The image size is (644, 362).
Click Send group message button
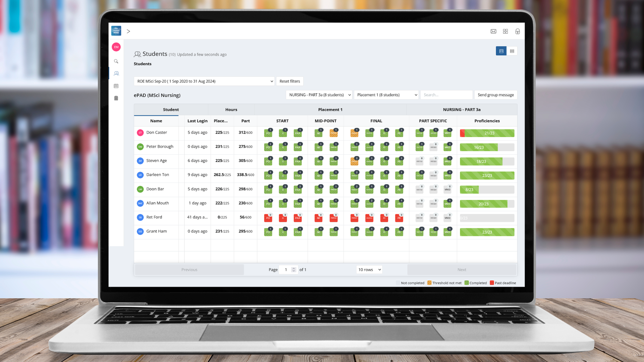495,95
